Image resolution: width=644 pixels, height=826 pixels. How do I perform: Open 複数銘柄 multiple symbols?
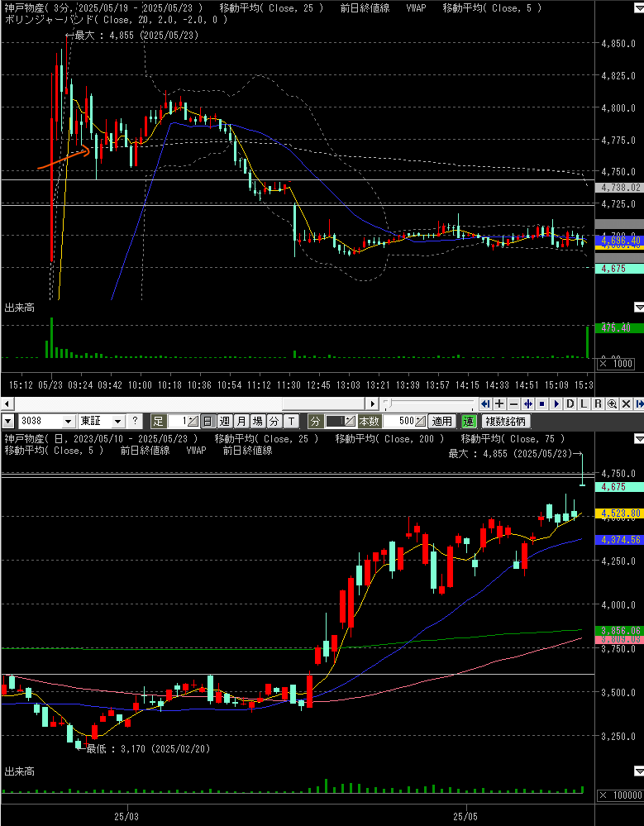pyautogui.click(x=505, y=421)
